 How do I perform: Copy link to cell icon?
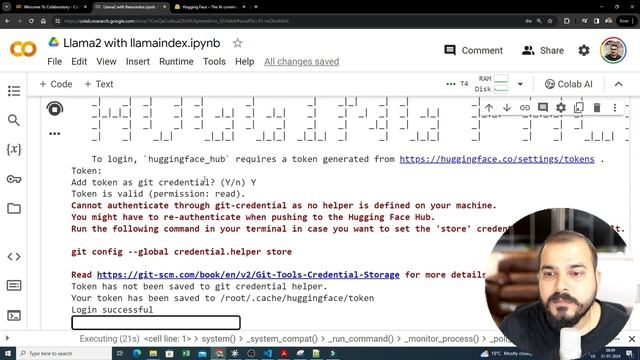coord(525,108)
